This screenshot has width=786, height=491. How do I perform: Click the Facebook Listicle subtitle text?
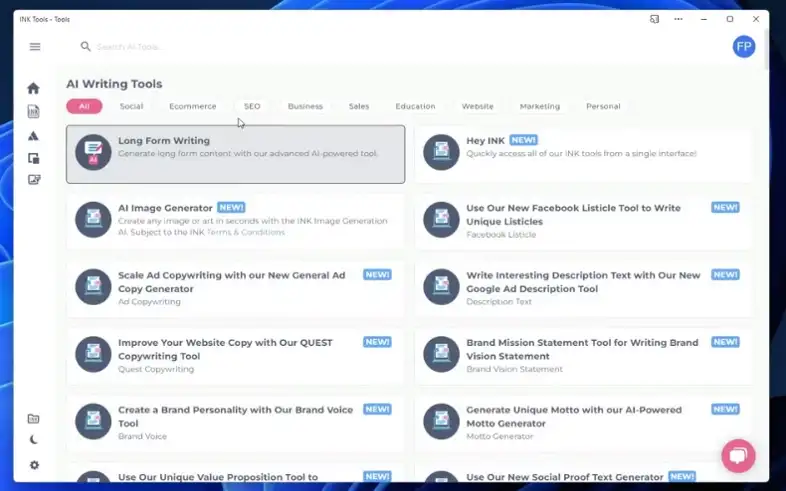pos(501,234)
